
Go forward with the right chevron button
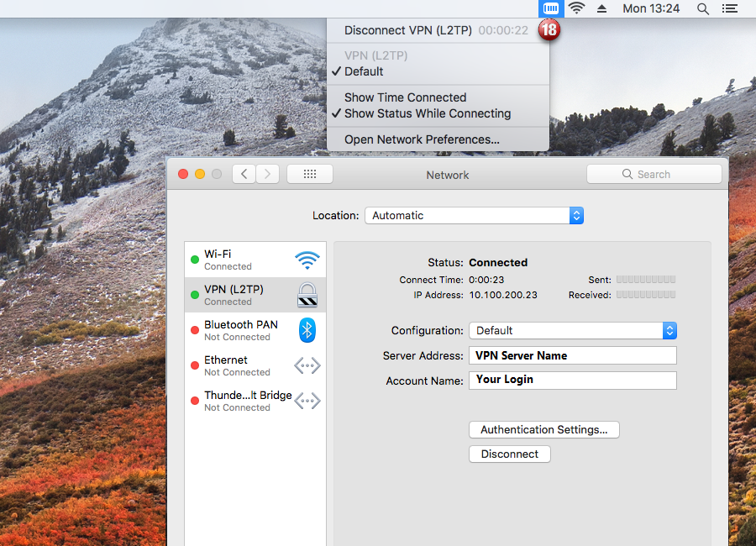268,174
